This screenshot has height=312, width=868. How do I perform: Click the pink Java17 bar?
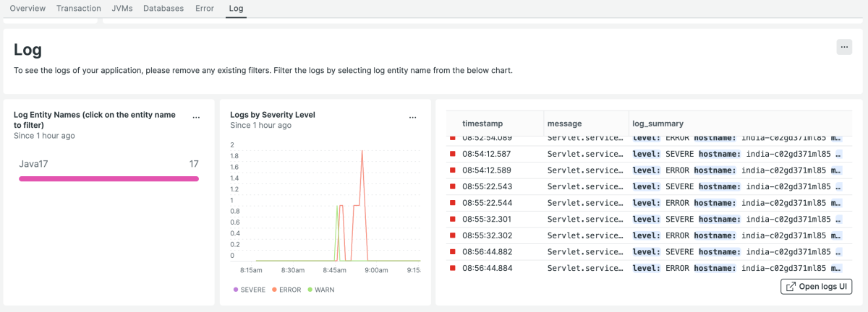click(x=109, y=178)
